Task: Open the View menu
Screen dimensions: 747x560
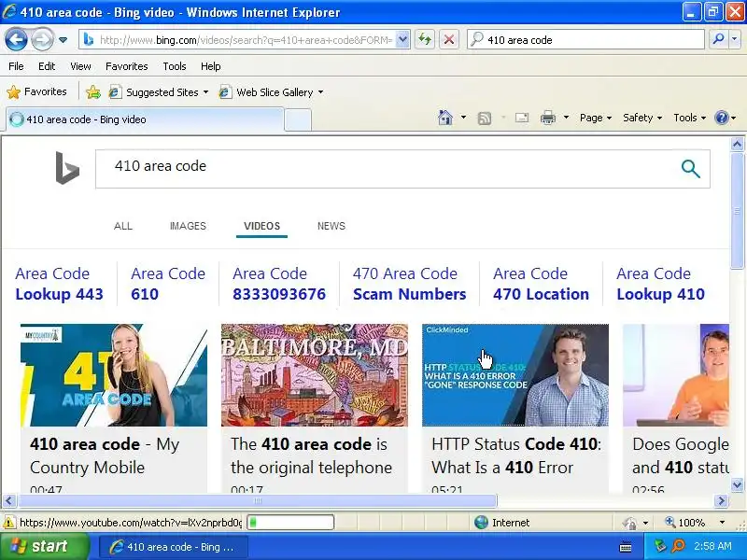Action: tap(80, 66)
